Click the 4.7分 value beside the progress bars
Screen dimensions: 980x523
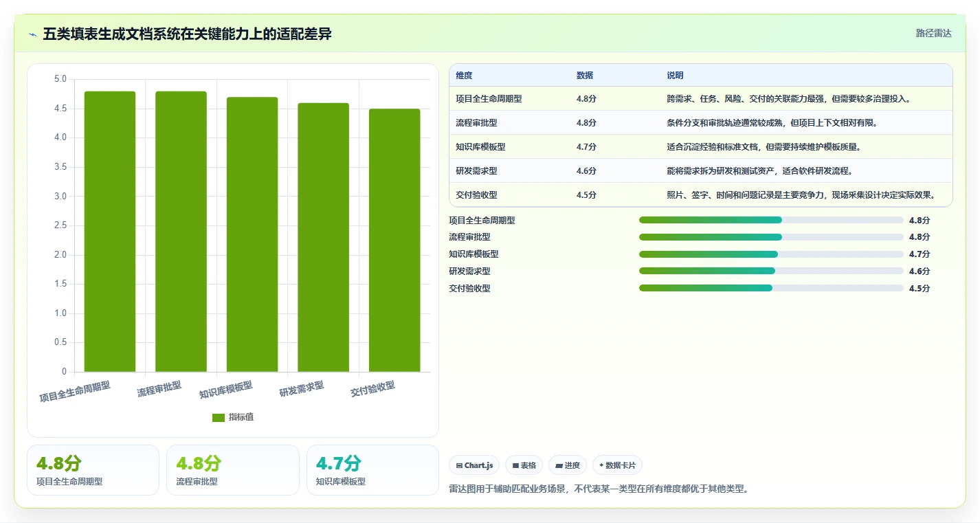tap(920, 254)
